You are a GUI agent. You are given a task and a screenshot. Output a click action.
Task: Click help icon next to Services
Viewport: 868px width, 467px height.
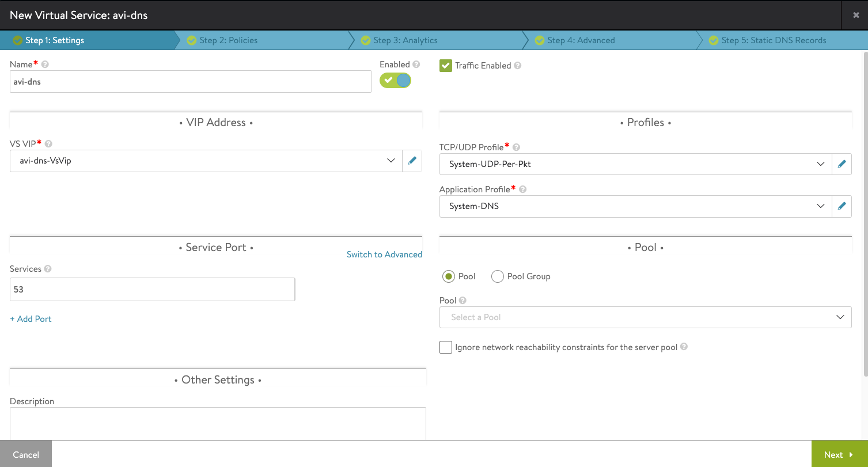coord(48,269)
